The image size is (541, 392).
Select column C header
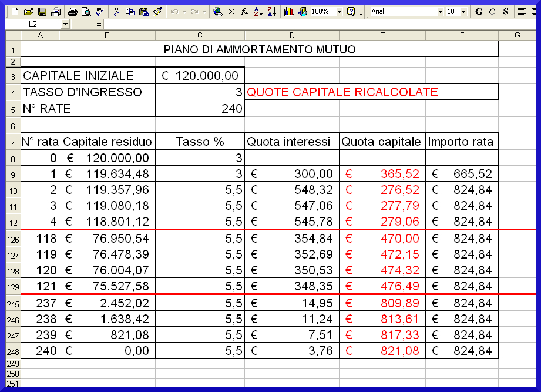[x=200, y=36]
